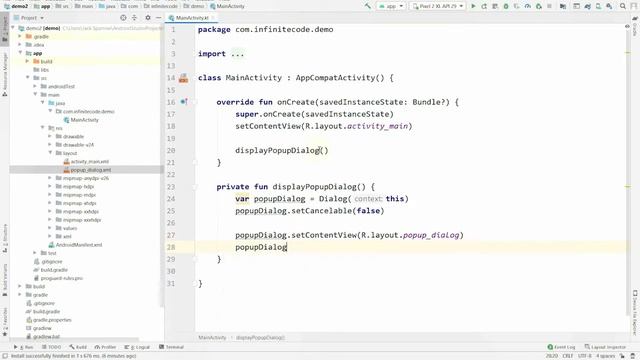Click the displayPopupDialog() call on line 20

pyautogui.click(x=282, y=150)
